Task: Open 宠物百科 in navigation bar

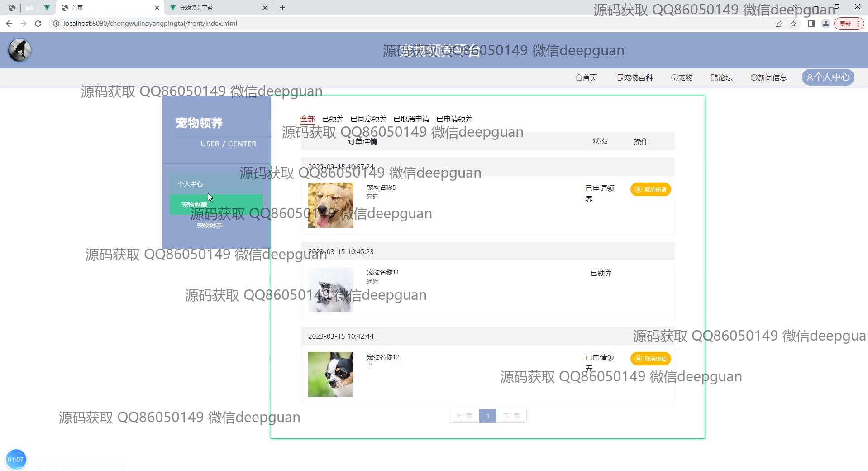Action: [x=635, y=77]
